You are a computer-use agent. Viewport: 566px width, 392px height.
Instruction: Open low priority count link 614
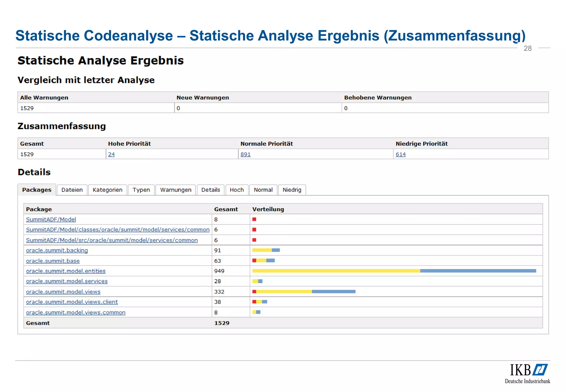point(401,154)
